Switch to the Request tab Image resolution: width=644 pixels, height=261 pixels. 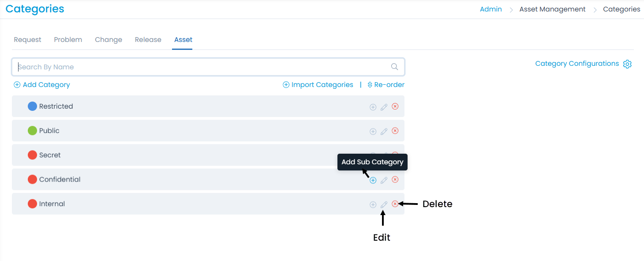tap(27, 40)
